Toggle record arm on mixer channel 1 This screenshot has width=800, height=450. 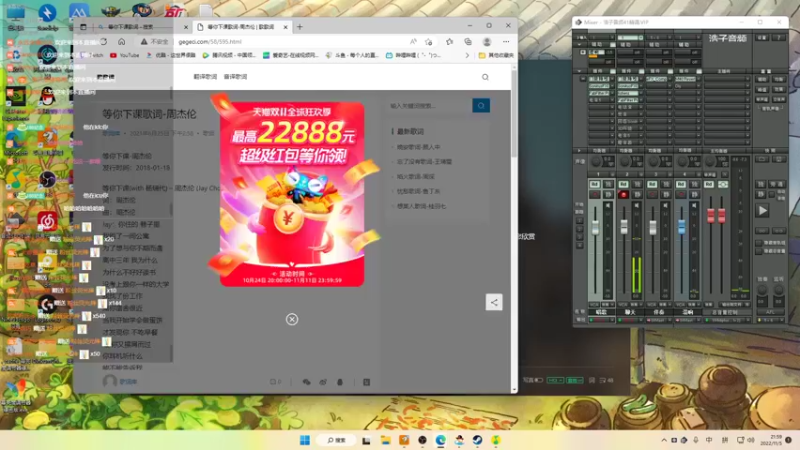coord(594,194)
